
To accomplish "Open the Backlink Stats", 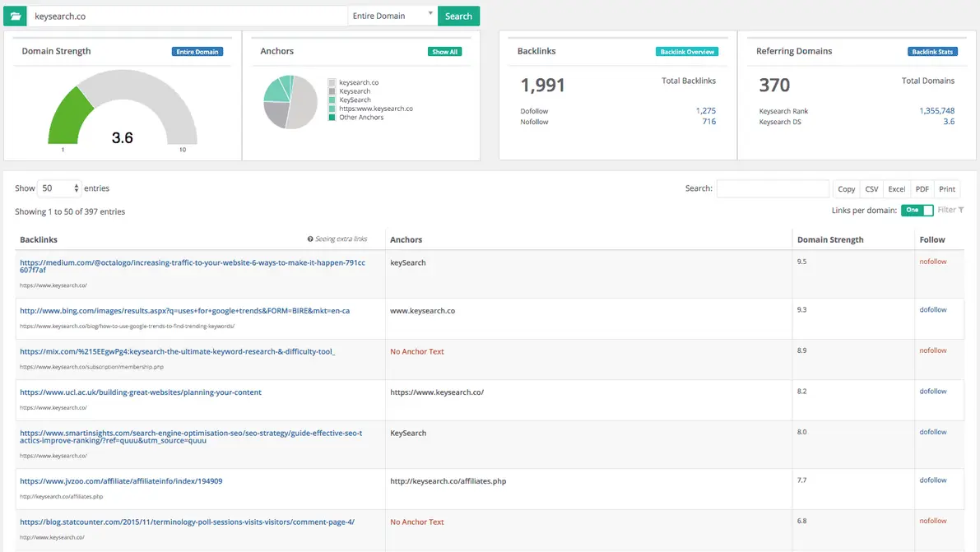I will 932,51.
